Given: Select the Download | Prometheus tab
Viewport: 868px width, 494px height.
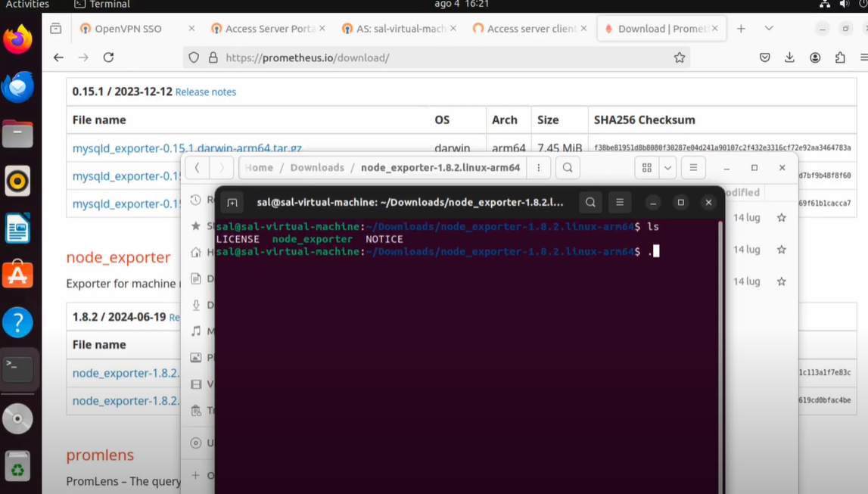Looking at the screenshot, I should tap(662, 29).
